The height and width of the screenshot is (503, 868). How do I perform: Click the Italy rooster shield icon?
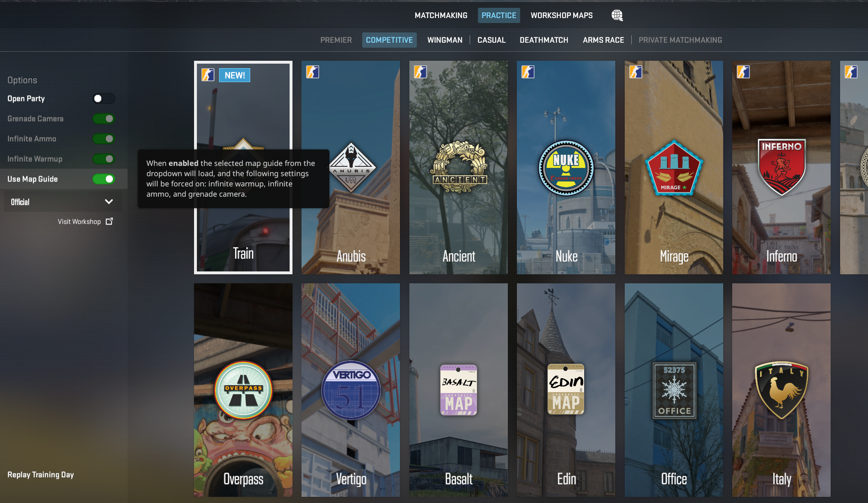[x=781, y=390]
